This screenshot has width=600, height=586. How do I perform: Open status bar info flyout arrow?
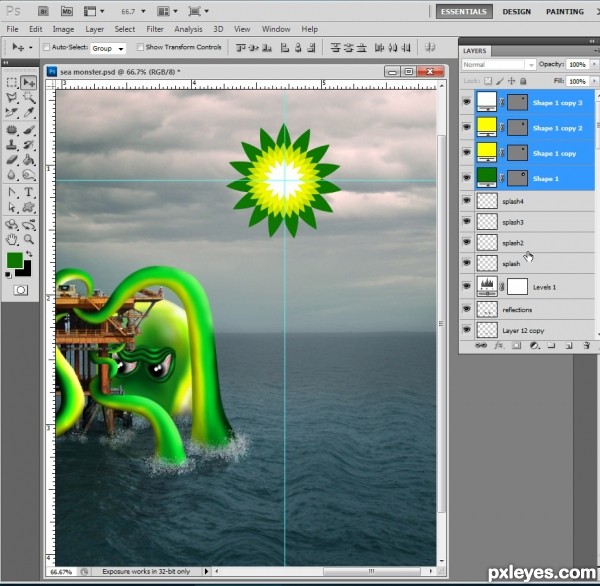click(206, 571)
